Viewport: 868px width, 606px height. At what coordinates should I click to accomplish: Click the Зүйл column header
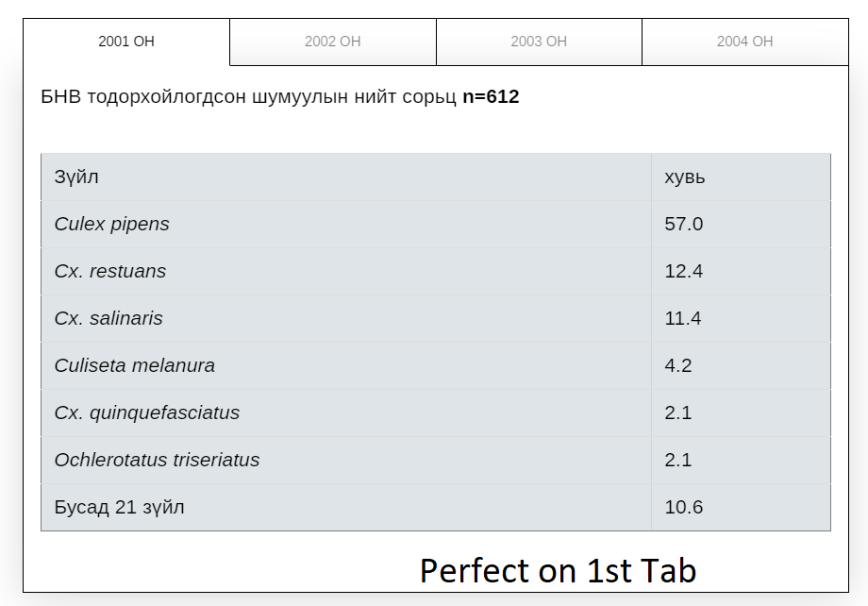(76, 177)
